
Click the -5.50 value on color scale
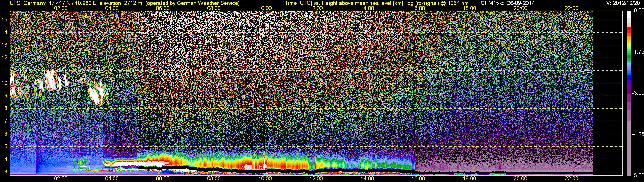tap(638, 175)
